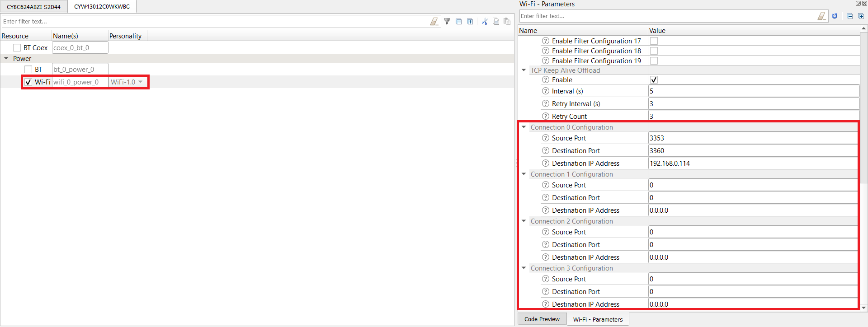Click the parameters scrollbar up arrow
868x327 pixels.
click(x=864, y=28)
